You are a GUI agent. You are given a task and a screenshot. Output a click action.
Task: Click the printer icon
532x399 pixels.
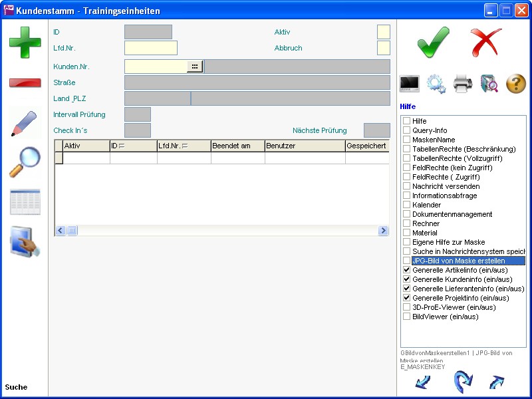(463, 84)
